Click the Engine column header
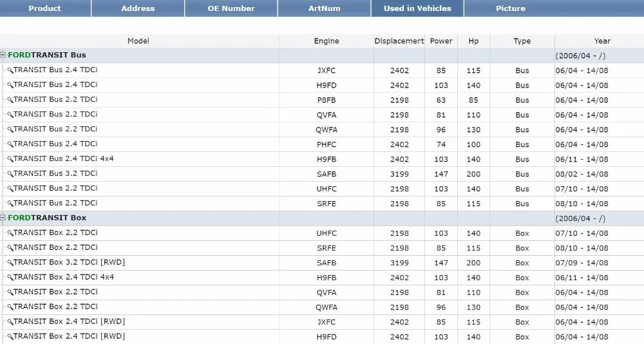 (x=327, y=41)
